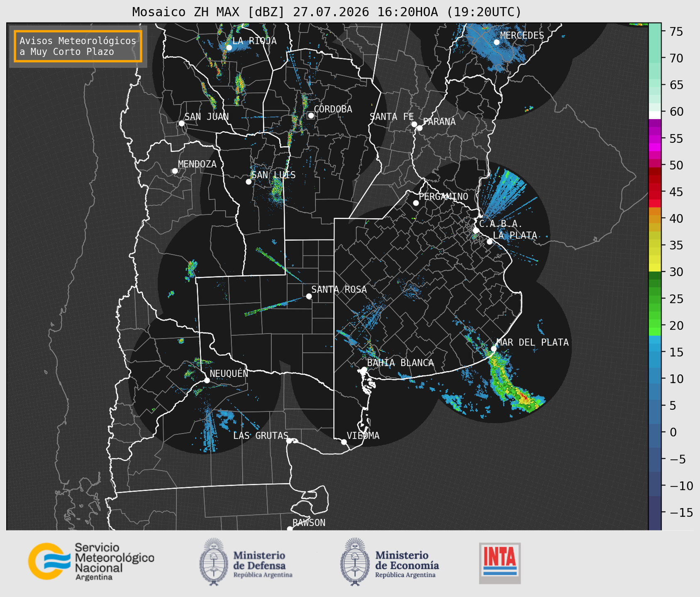The image size is (700, 597).
Task: Click the Santa Rosa city marker
Action: tap(309, 296)
